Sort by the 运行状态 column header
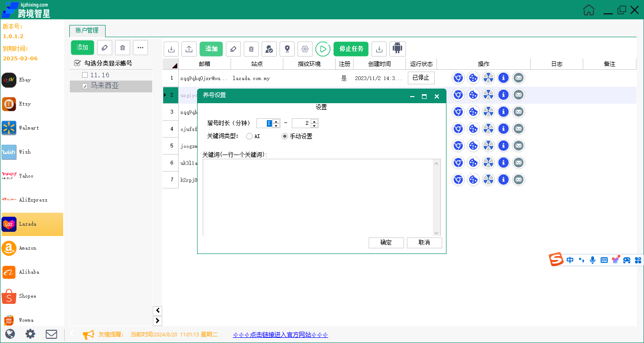 click(421, 64)
